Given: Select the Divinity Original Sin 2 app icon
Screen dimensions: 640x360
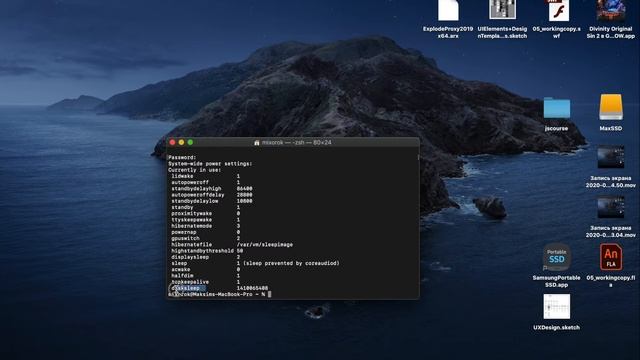Looking at the screenshot, I should [611, 10].
